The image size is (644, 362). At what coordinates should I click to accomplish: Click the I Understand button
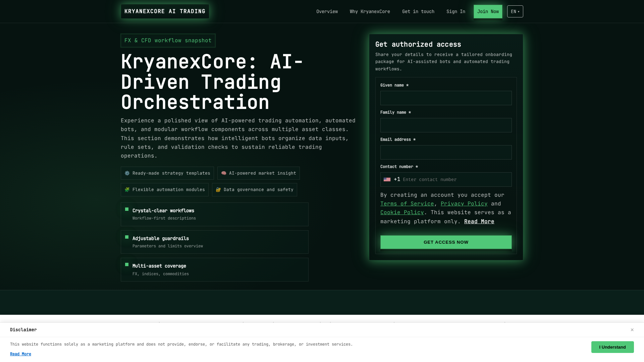(x=612, y=347)
